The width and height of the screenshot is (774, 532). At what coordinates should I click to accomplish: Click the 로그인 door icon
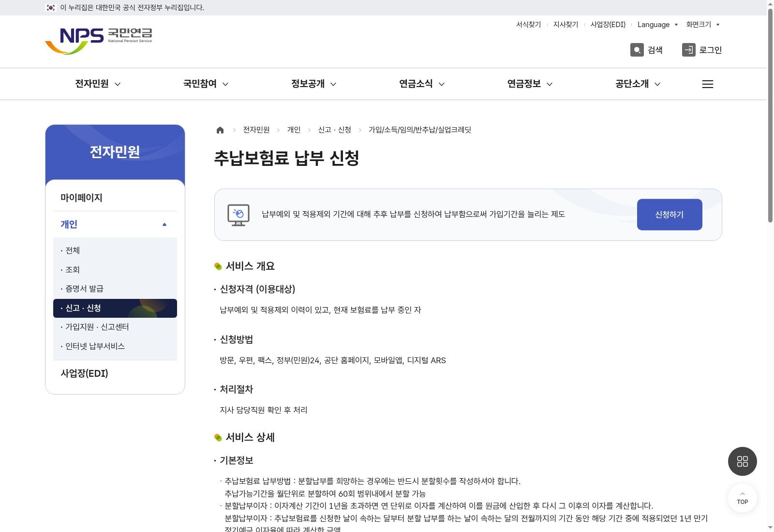click(x=688, y=50)
